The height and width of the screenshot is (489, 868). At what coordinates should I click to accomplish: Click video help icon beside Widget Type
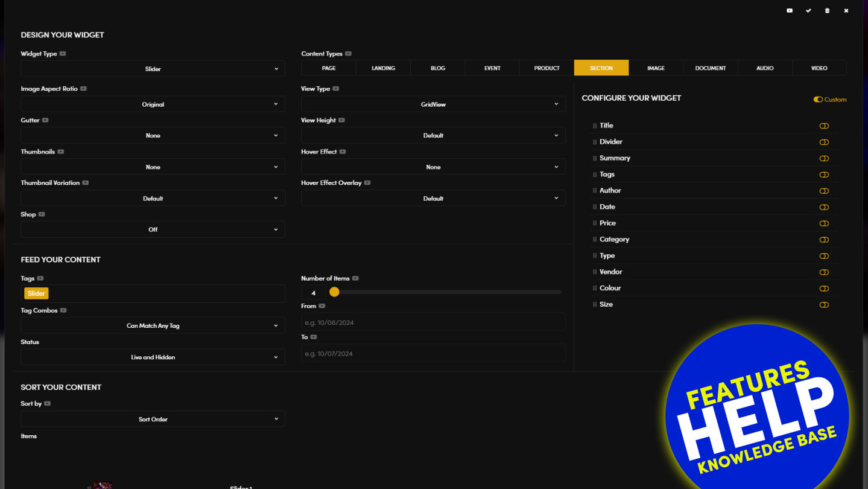coord(63,54)
